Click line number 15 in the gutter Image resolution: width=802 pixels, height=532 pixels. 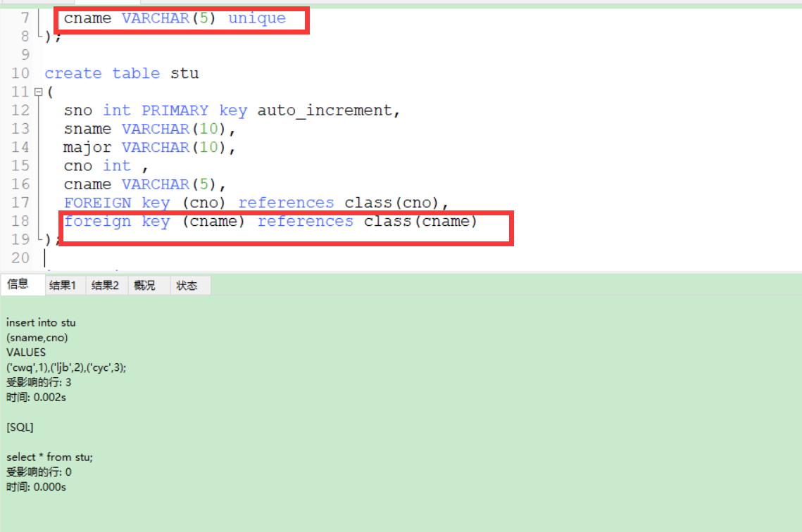click(x=20, y=165)
